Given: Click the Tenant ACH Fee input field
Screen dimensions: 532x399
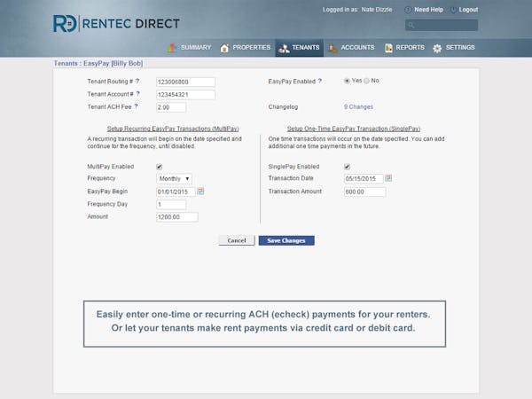Looking at the screenshot, I should coord(171,107).
